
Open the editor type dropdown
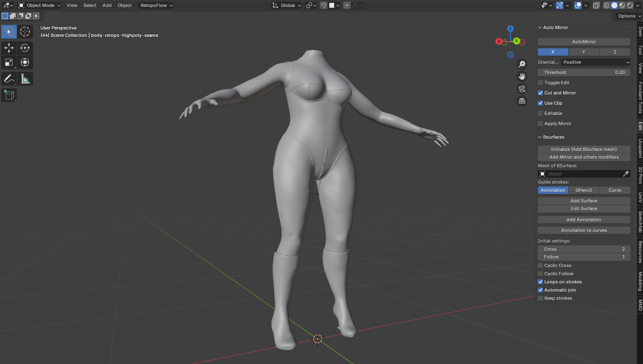click(x=8, y=5)
